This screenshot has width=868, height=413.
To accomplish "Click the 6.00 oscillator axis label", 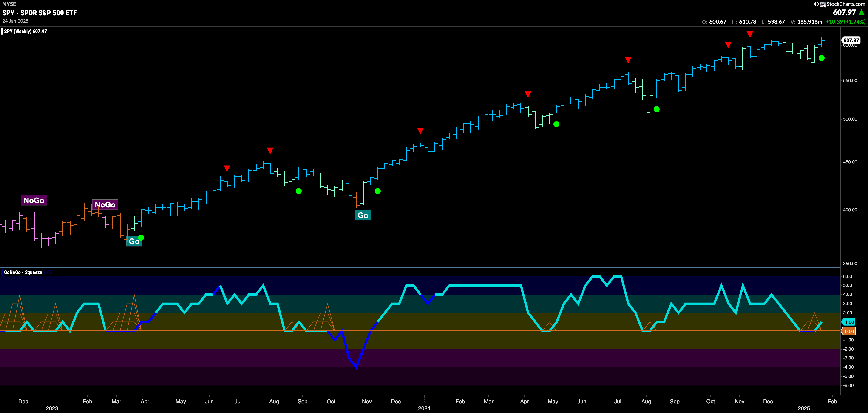I will 848,276.
